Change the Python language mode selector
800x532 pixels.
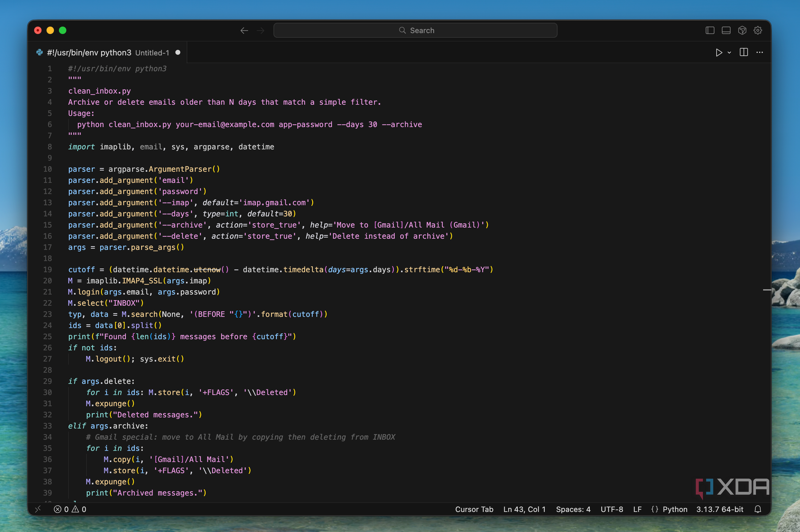click(x=674, y=509)
